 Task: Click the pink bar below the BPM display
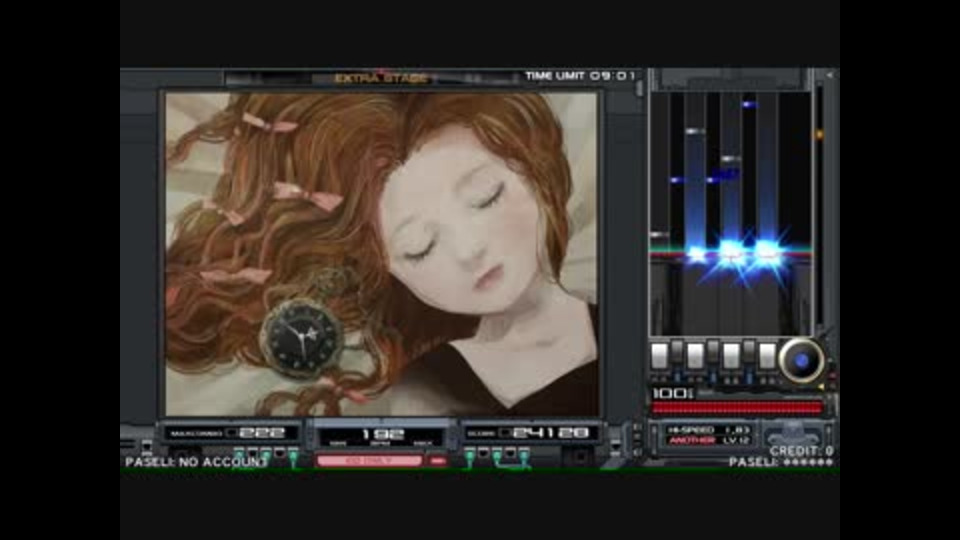(x=369, y=460)
